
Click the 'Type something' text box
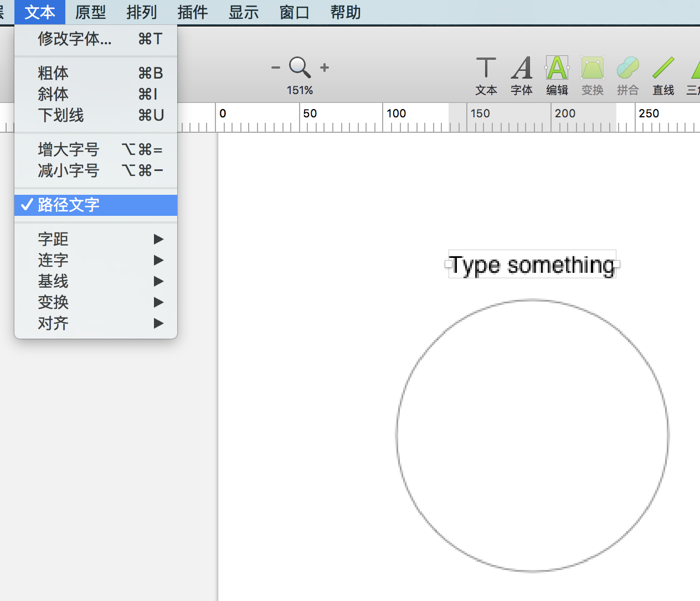tap(532, 265)
